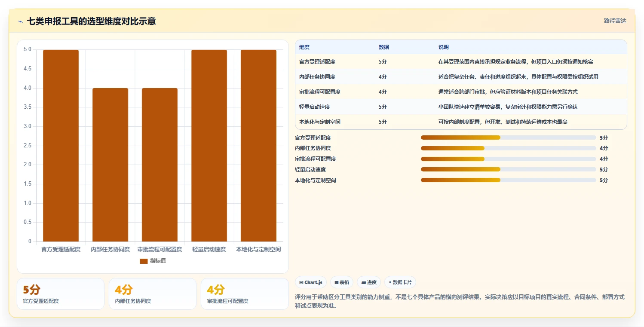
Task: Click the 审批流程可配置度 progress bar
Action: (x=509, y=159)
